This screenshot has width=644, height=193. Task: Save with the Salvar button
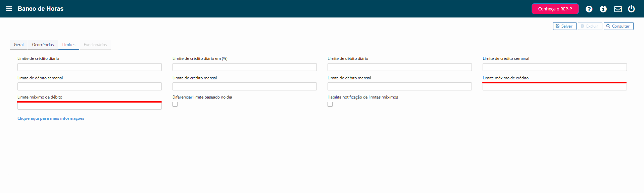[564, 26]
